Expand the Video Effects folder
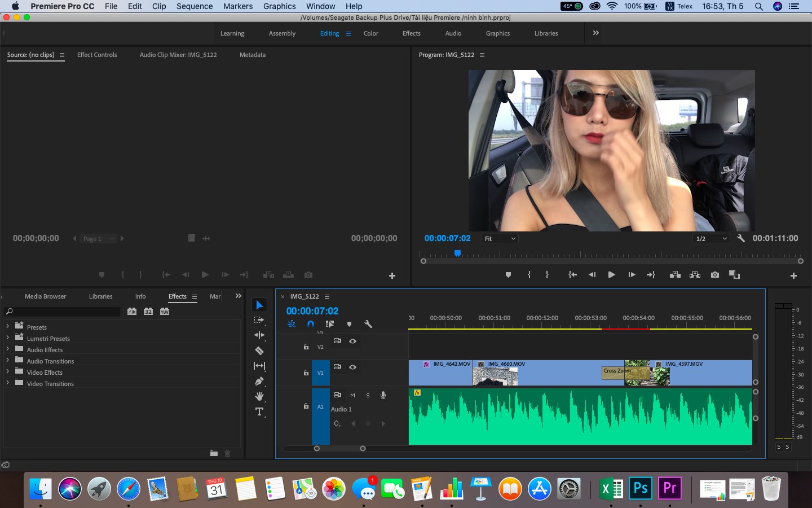The width and height of the screenshot is (812, 508). 7,371
